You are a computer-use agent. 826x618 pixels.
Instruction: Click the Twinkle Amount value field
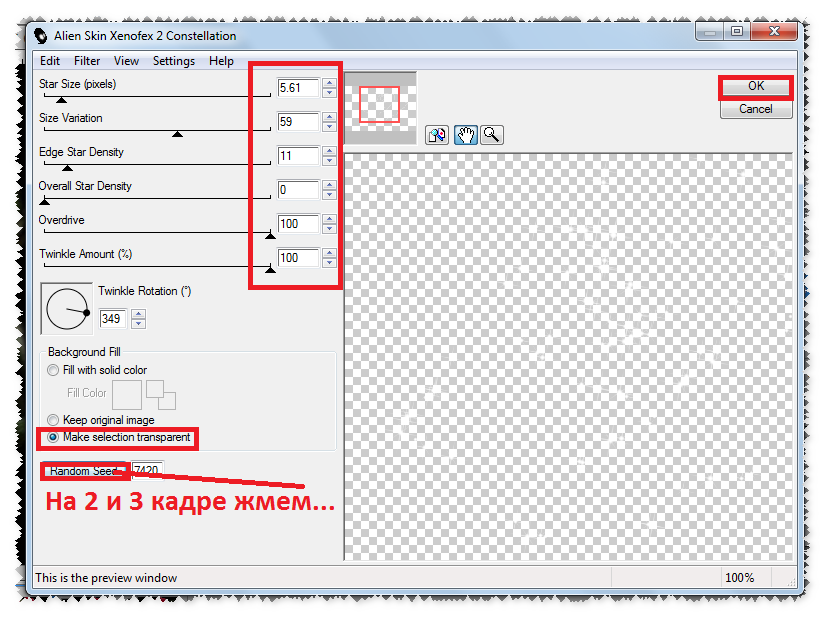click(298, 258)
